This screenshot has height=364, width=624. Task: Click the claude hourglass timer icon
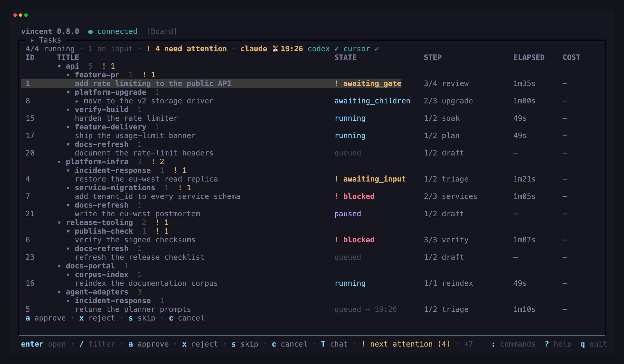point(275,49)
